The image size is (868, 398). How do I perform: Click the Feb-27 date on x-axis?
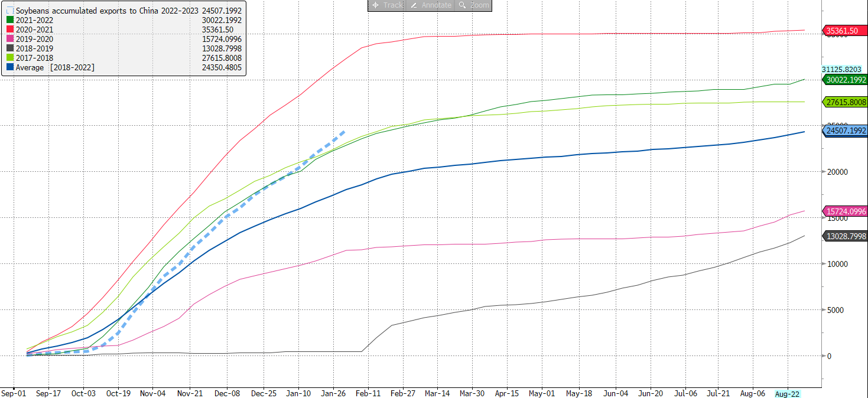[403, 393]
